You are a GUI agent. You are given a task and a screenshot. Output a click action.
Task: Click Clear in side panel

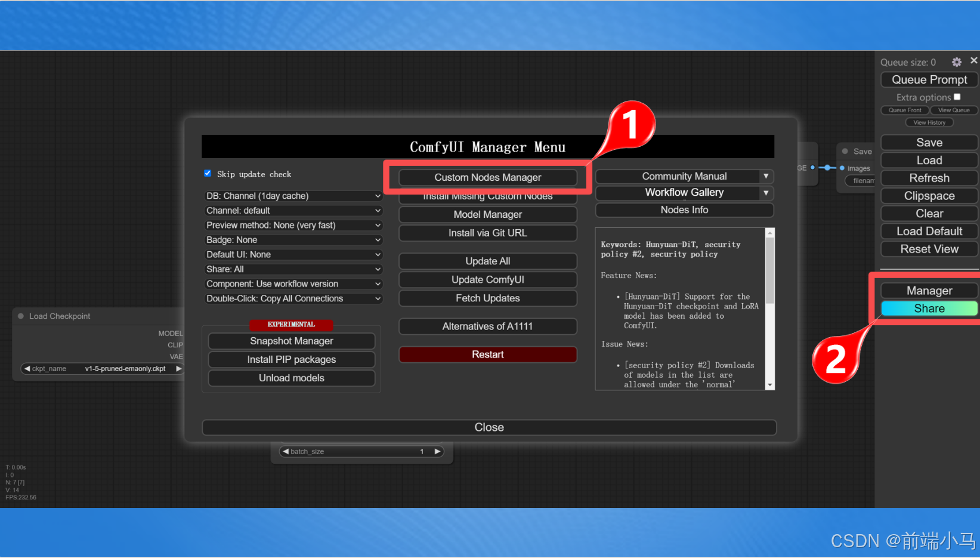coord(929,214)
